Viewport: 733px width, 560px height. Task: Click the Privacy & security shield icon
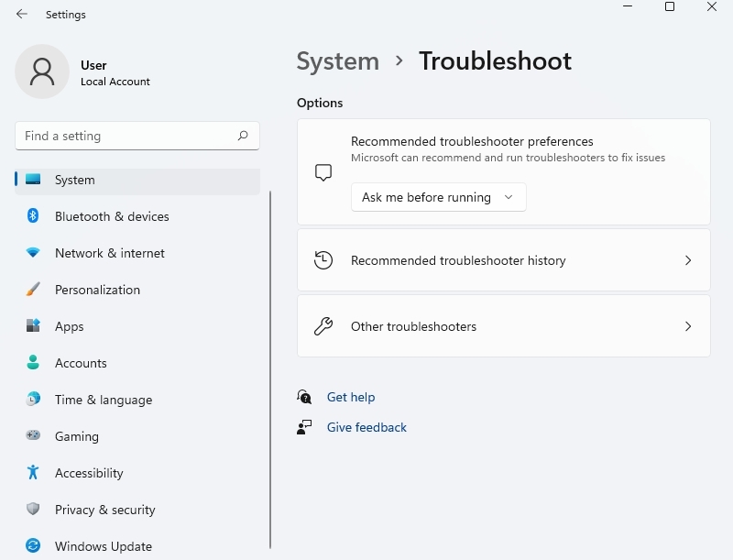[33, 510]
